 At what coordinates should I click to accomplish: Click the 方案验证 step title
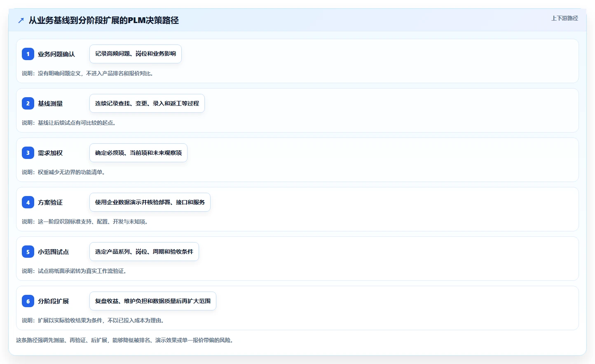click(x=50, y=202)
